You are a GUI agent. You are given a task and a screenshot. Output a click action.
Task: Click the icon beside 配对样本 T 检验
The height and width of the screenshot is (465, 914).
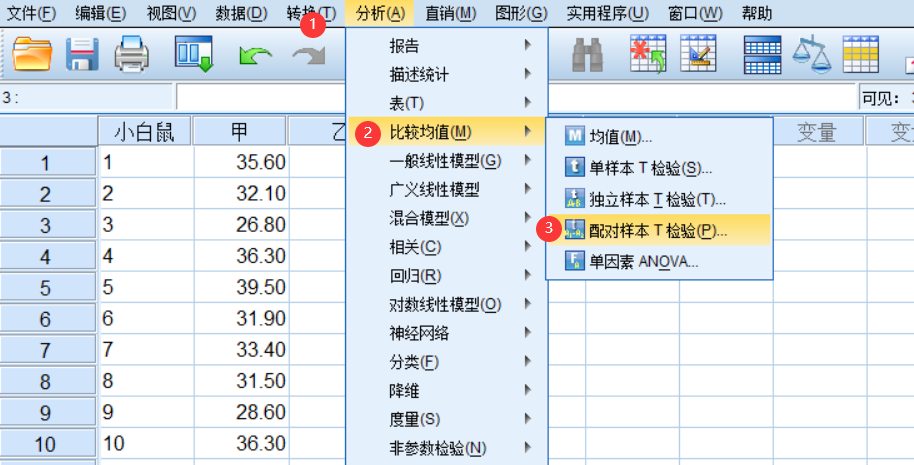(x=574, y=230)
